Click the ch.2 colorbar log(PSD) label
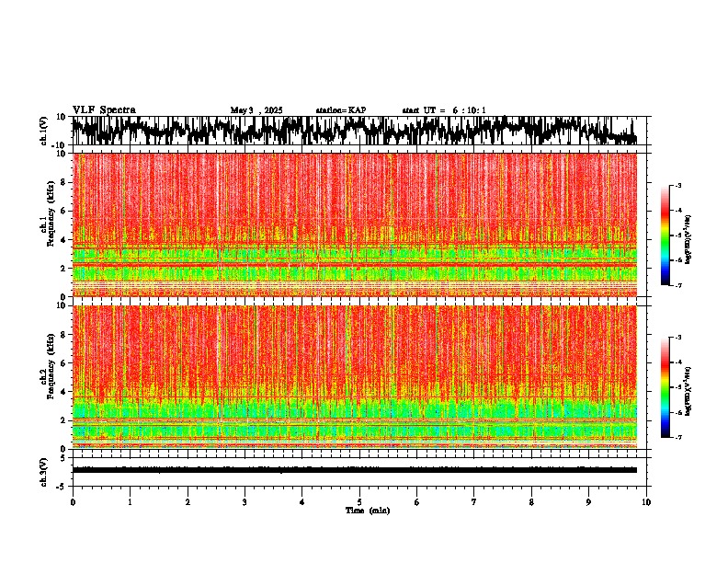The width and height of the screenshot is (728, 563). (x=688, y=391)
